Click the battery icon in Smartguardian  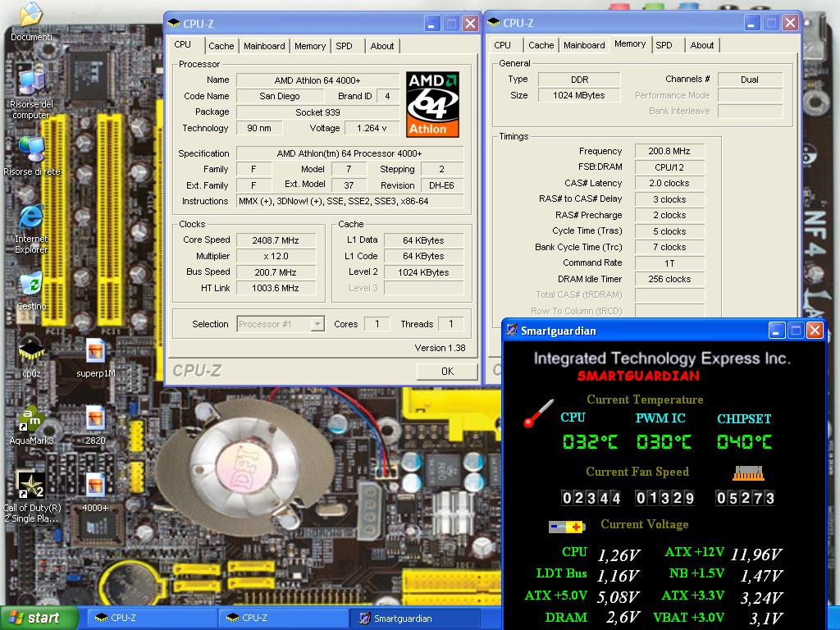(567, 527)
